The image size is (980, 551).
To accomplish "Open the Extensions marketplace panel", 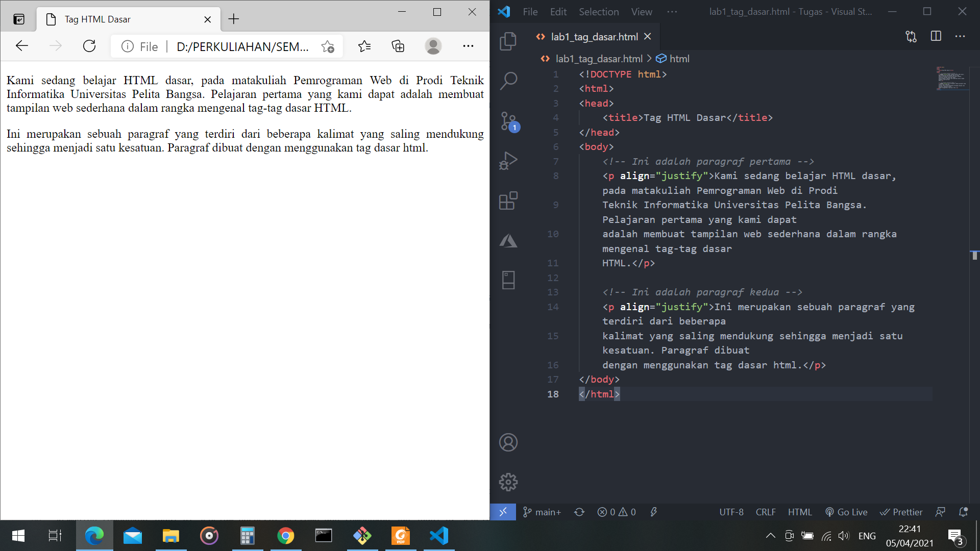I will [508, 201].
